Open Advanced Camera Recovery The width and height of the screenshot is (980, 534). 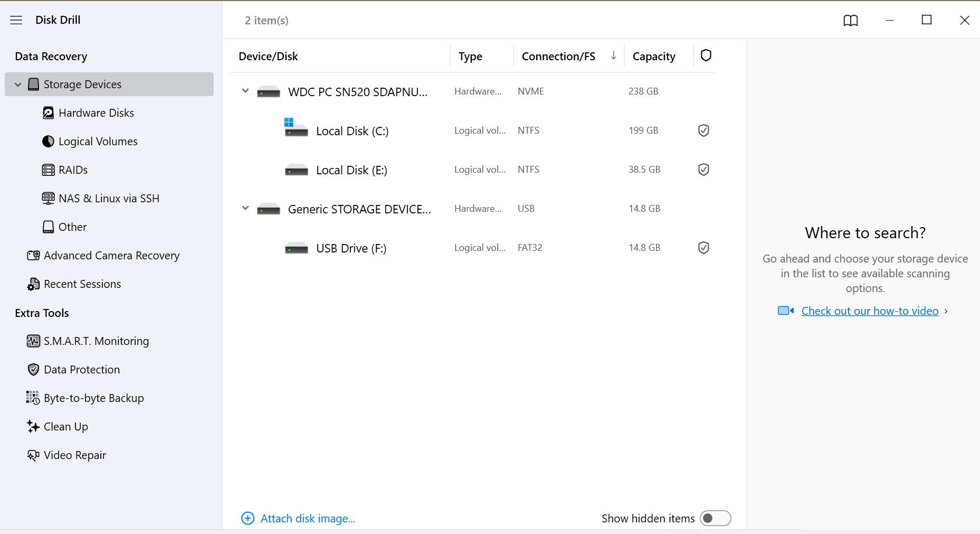click(112, 256)
